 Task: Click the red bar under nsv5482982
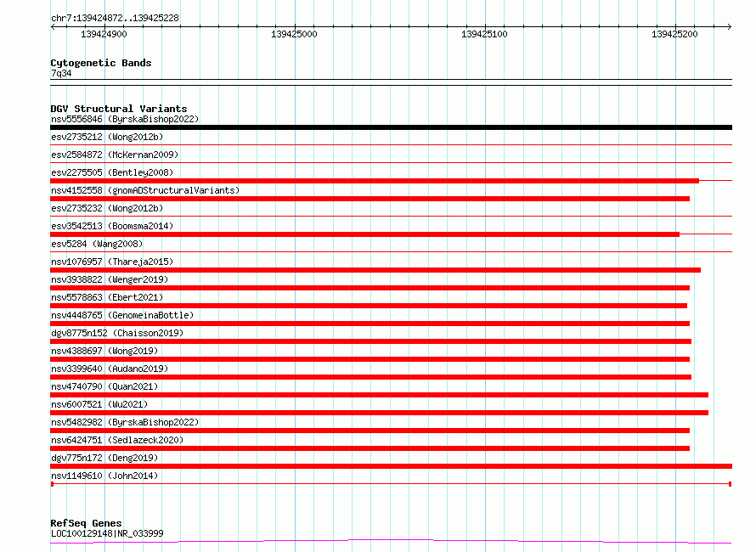click(370, 431)
